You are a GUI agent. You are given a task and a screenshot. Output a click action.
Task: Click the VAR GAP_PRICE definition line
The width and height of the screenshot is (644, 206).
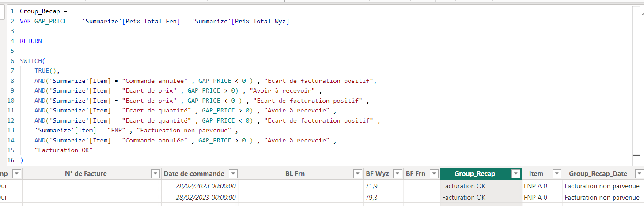coord(155,21)
